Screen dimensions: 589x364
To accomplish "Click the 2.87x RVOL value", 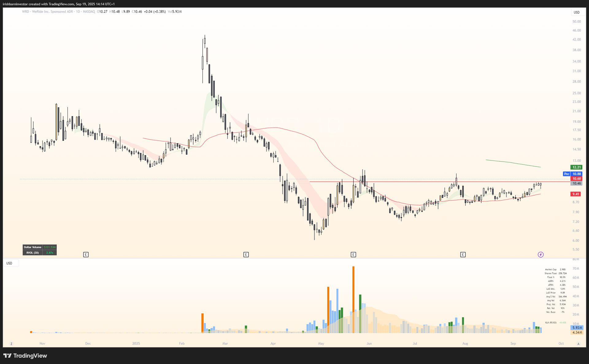I will [x=50, y=253].
